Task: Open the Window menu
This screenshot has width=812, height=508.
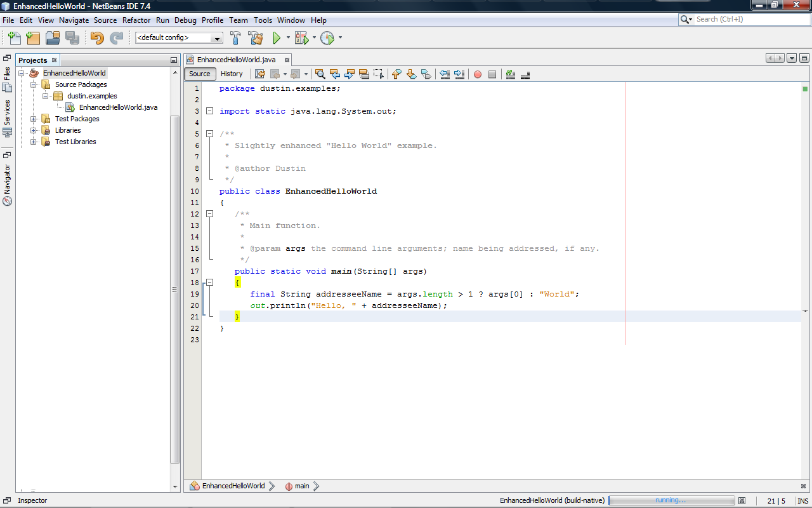Action: click(291, 20)
